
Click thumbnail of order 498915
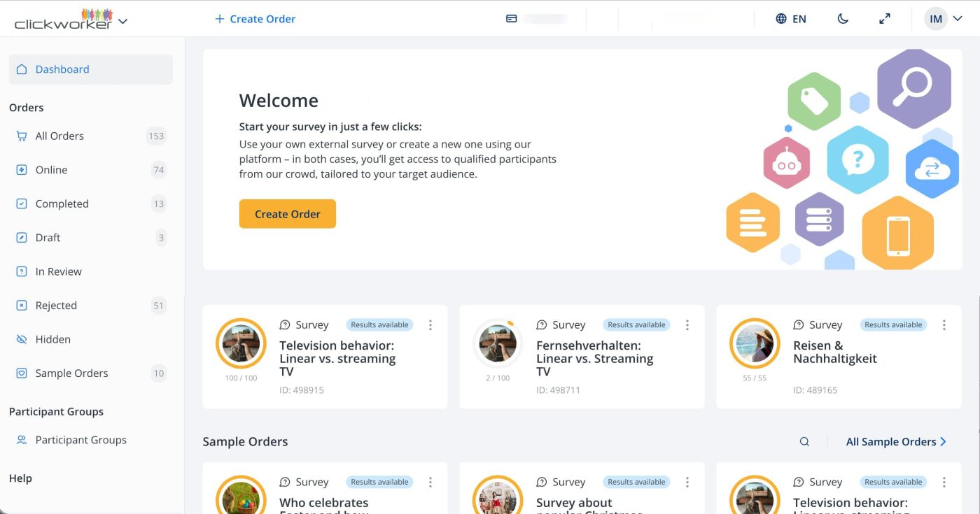pyautogui.click(x=241, y=343)
